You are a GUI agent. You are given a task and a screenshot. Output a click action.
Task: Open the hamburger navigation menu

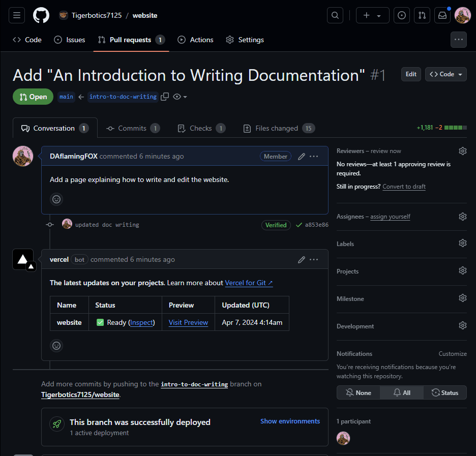(16, 15)
